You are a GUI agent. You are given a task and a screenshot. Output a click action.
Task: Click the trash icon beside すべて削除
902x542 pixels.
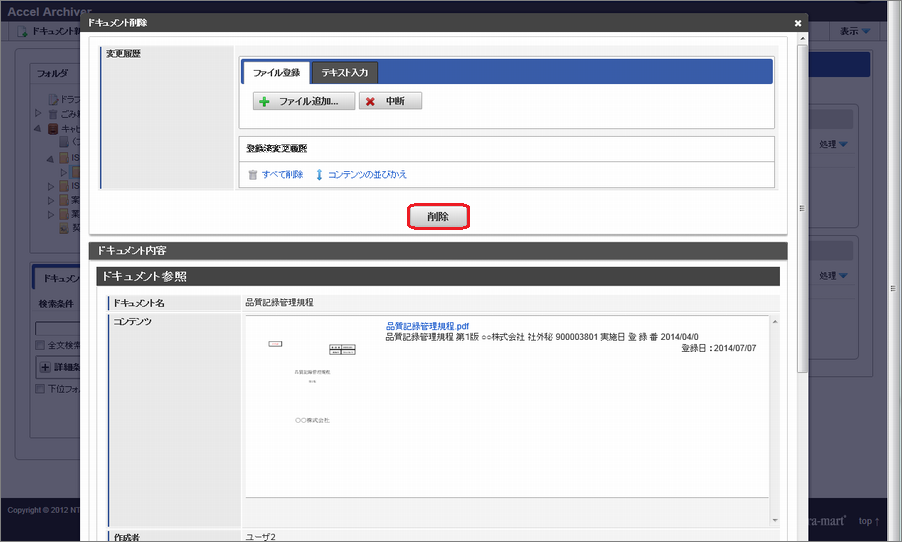pyautogui.click(x=253, y=175)
